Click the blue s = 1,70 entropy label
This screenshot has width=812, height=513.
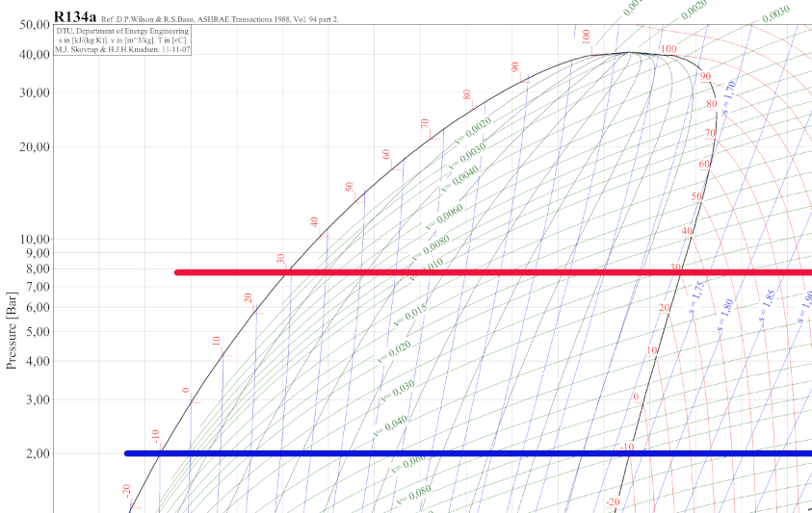pos(728,97)
